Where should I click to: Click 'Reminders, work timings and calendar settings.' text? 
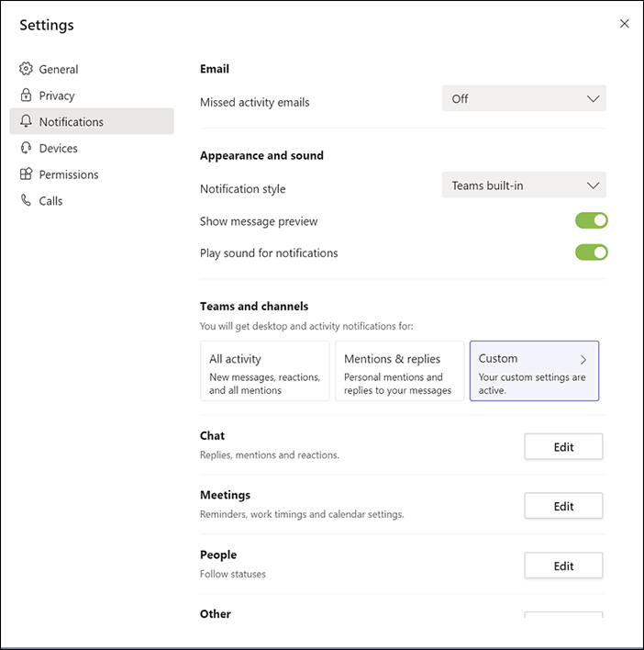coord(302,514)
